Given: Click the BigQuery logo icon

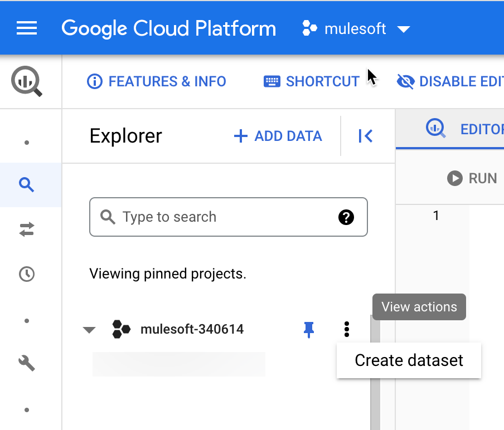Looking at the screenshot, I should point(27,81).
